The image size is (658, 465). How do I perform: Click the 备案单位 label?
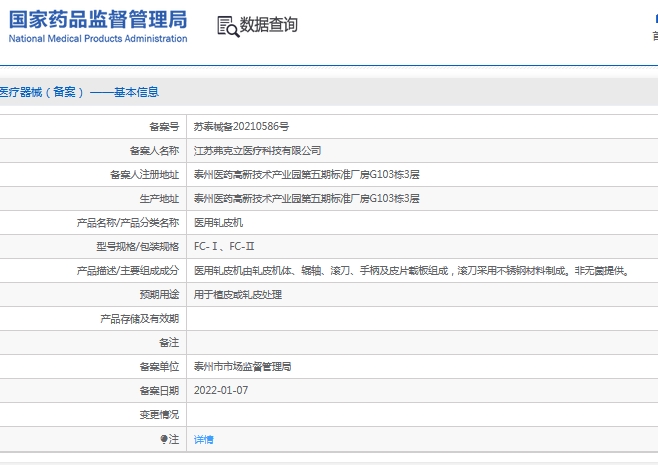[159, 366]
